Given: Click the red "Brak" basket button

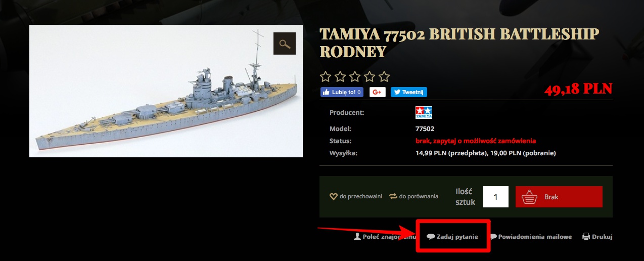Looking at the screenshot, I should tap(559, 197).
